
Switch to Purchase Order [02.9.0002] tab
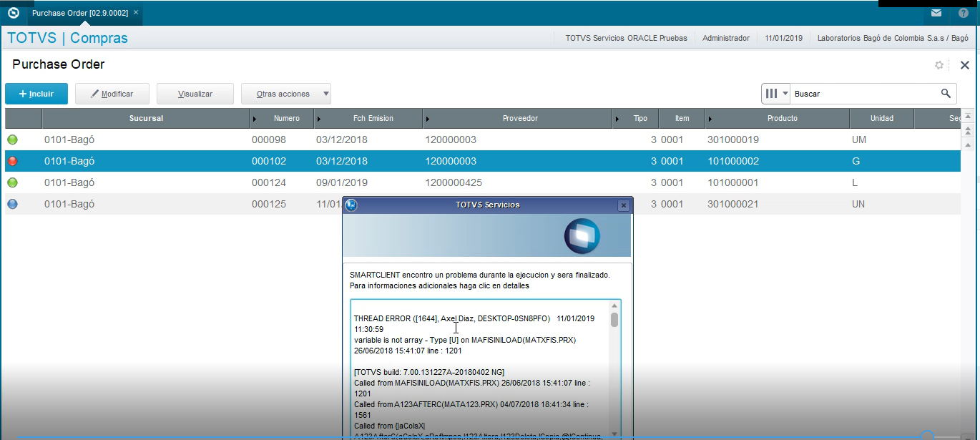point(79,13)
